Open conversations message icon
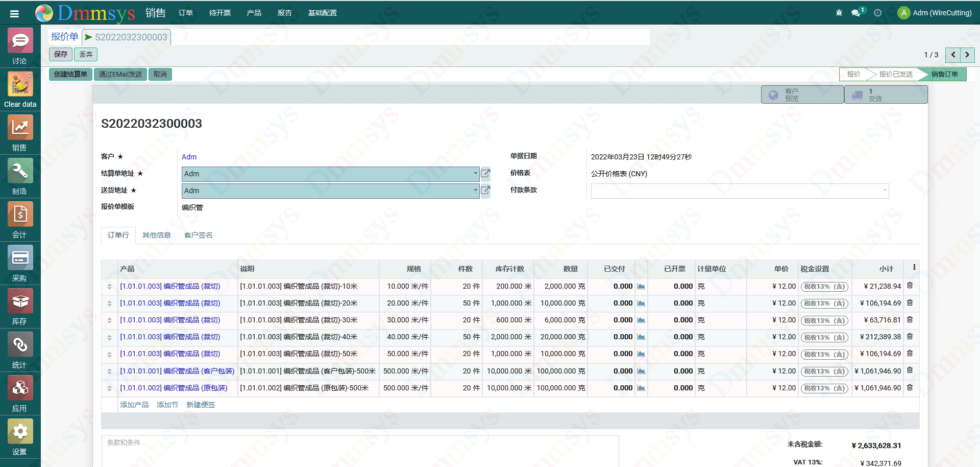This screenshot has width=980, height=467. pyautogui.click(x=856, y=13)
